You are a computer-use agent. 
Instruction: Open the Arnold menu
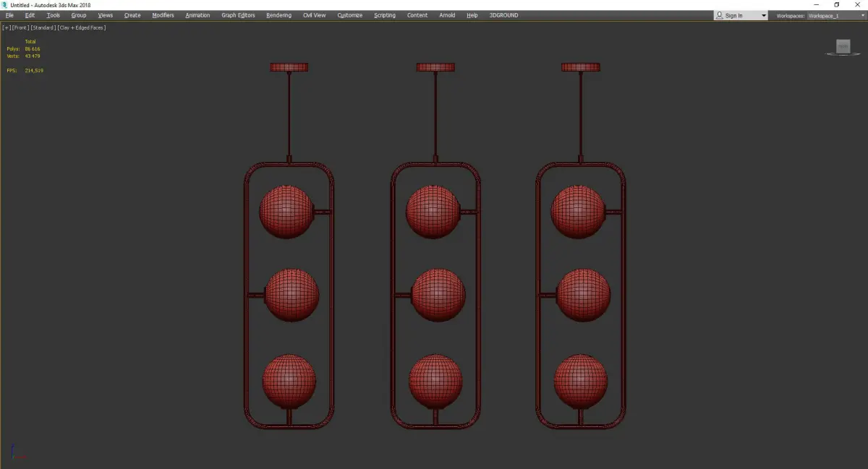click(447, 15)
